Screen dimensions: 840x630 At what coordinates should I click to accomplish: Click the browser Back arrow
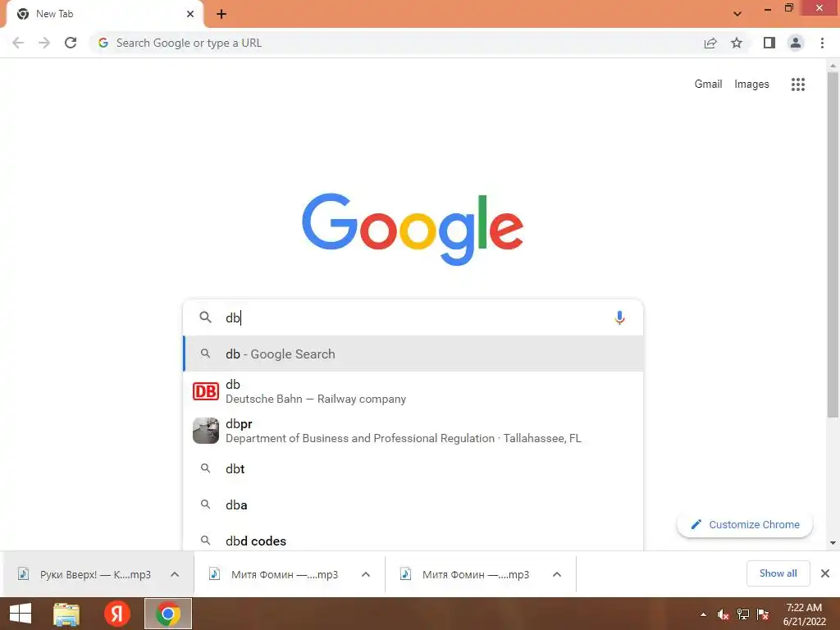[x=18, y=43]
